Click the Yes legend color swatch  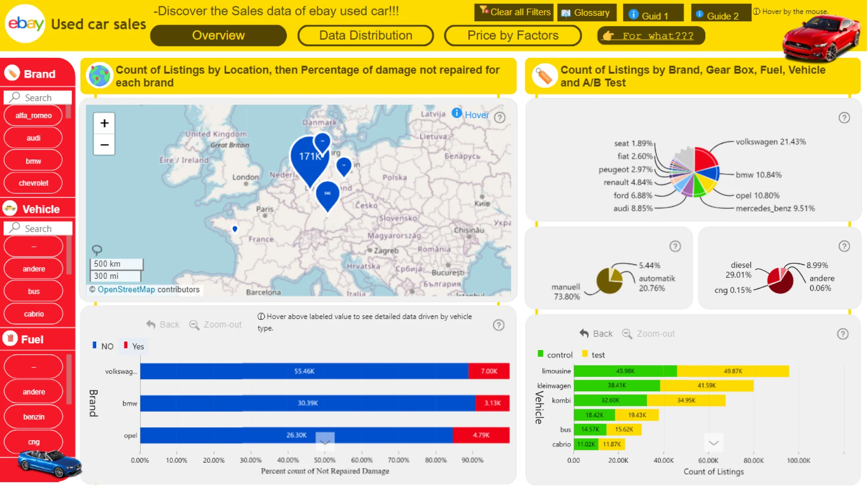pyautogui.click(x=126, y=345)
